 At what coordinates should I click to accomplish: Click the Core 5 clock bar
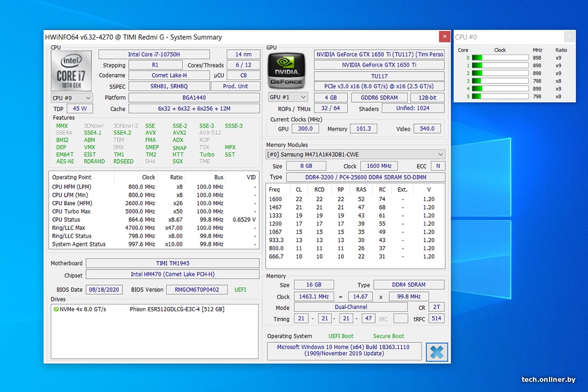click(500, 96)
